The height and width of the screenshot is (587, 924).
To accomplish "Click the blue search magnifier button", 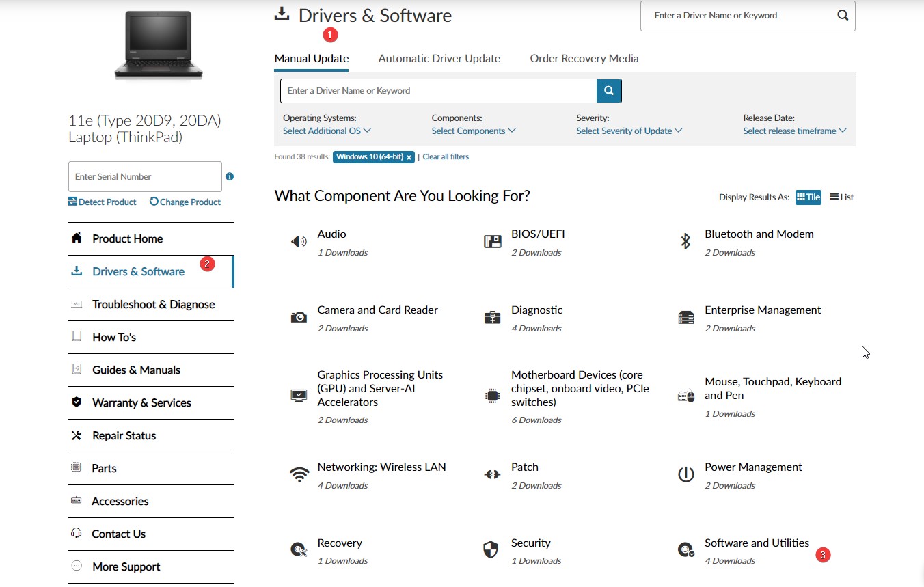I will coord(608,90).
